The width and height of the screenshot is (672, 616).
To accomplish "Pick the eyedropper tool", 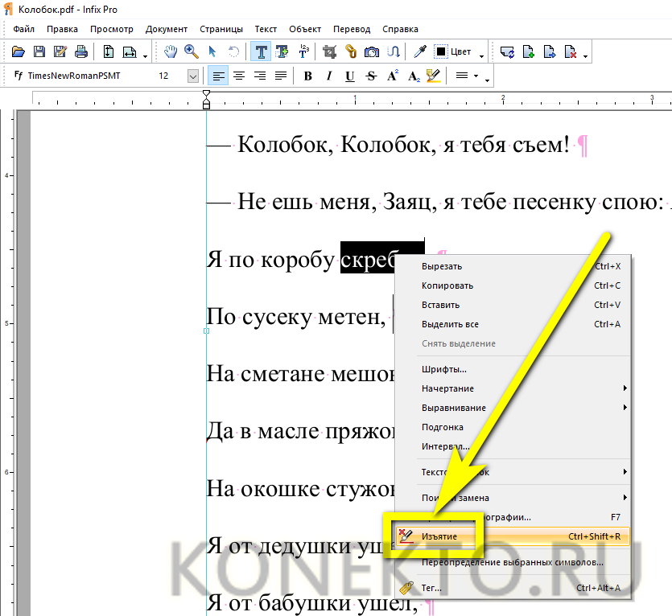I will (419, 51).
